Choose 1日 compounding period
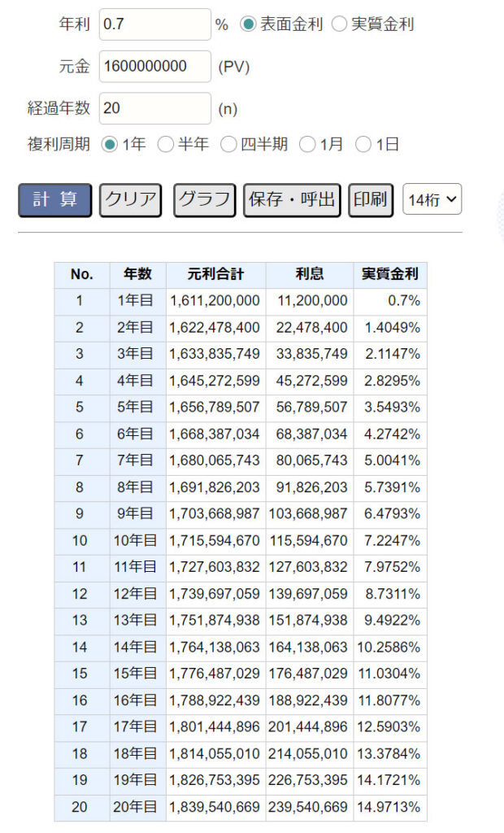The width and height of the screenshot is (504, 833). (363, 144)
